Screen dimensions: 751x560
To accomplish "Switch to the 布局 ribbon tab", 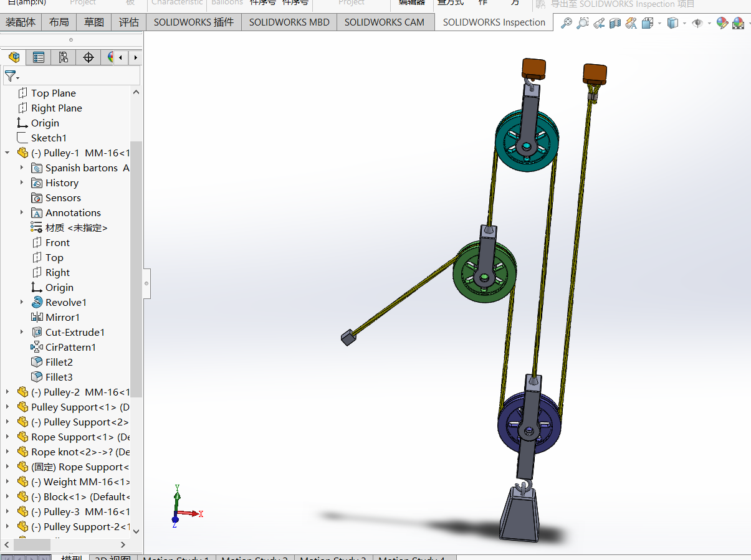I will click(59, 22).
